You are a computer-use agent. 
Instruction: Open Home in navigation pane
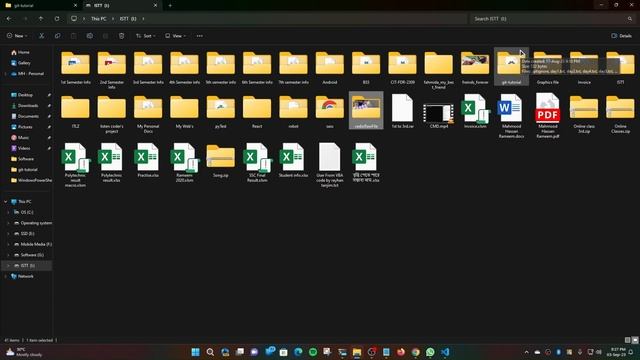coord(20,52)
